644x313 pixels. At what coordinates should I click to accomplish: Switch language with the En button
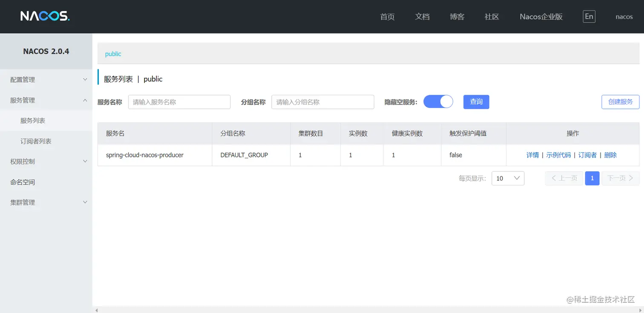[589, 17]
